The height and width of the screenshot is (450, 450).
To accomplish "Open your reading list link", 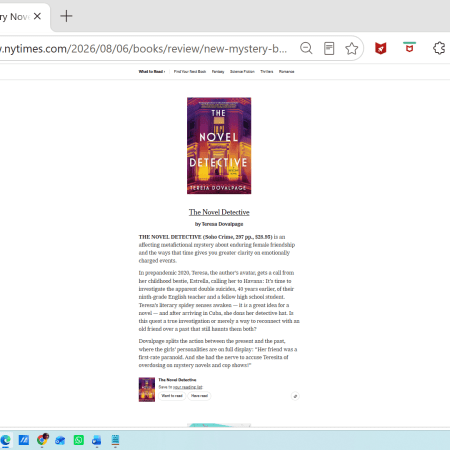I will coord(188,387).
